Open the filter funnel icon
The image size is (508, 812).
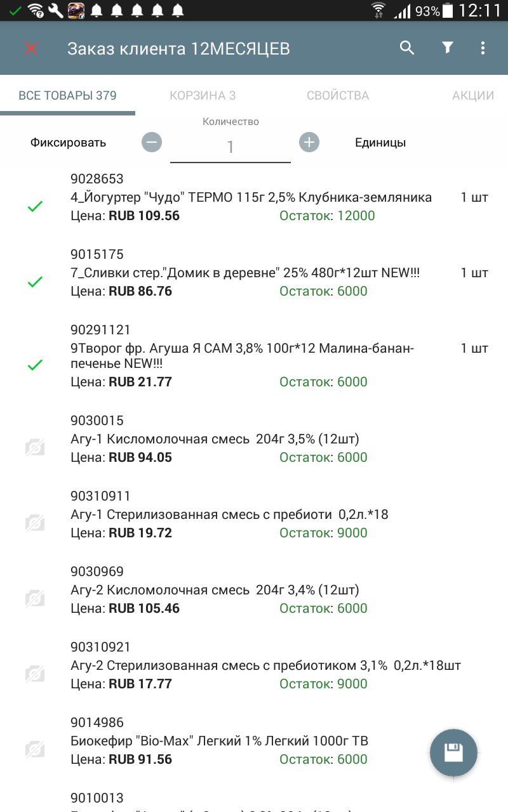pyautogui.click(x=448, y=48)
